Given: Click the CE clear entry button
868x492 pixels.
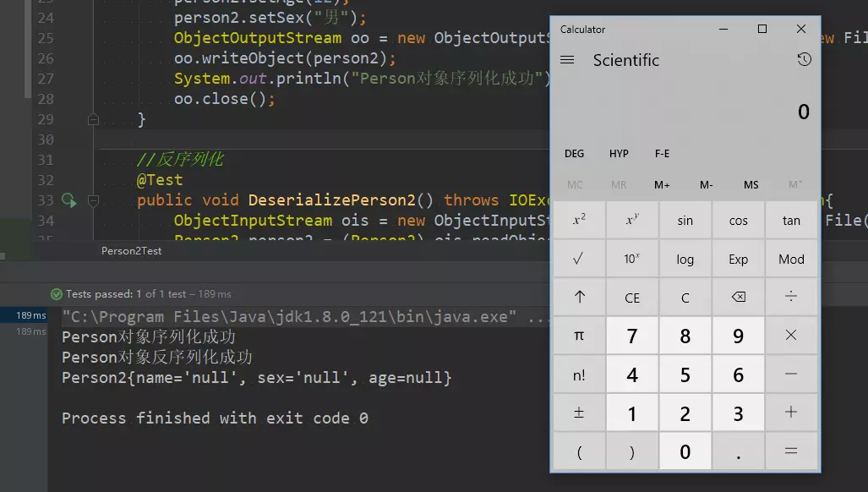Looking at the screenshot, I should point(632,298).
